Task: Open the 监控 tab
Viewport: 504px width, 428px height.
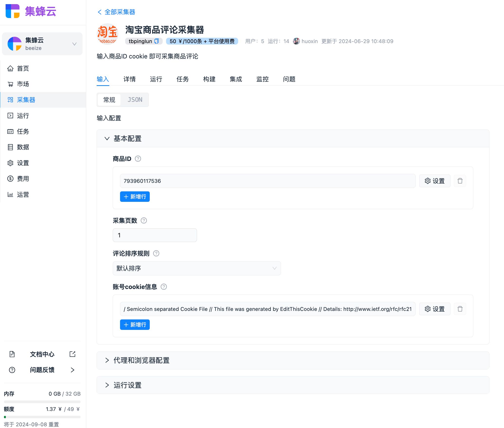Action: pos(262,79)
